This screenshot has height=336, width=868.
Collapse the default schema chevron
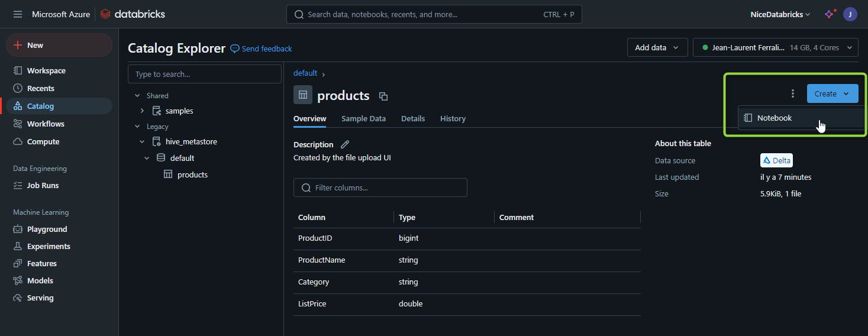coord(147,158)
